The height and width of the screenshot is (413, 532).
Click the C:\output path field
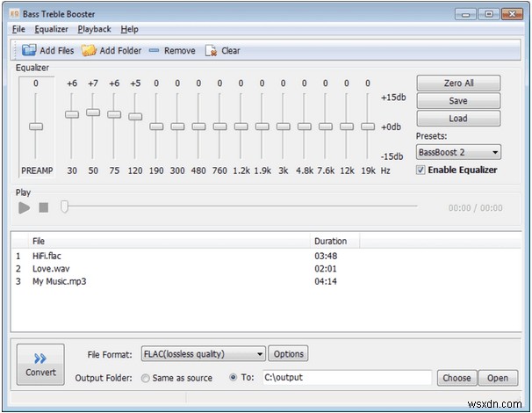(x=347, y=377)
